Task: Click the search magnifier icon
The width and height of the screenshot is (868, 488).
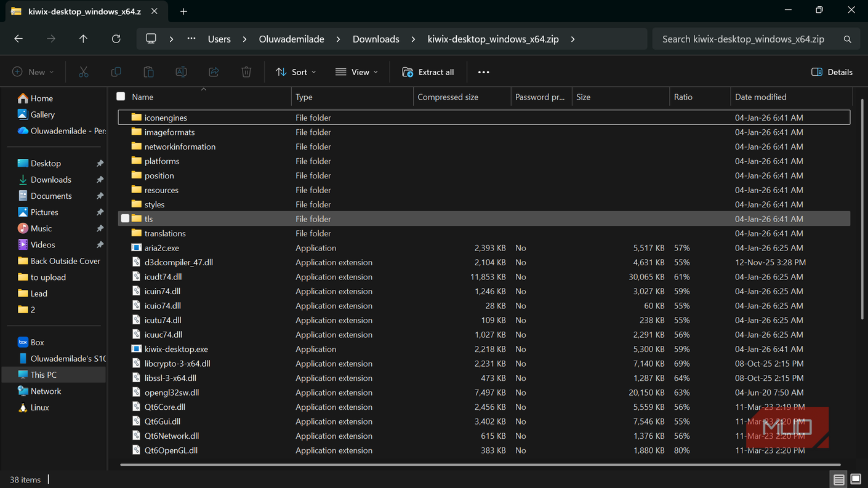Action: [848, 39]
